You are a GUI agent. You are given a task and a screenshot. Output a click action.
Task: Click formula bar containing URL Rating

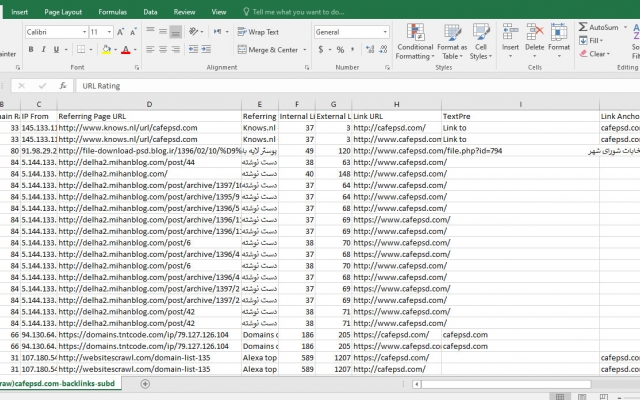(x=358, y=86)
